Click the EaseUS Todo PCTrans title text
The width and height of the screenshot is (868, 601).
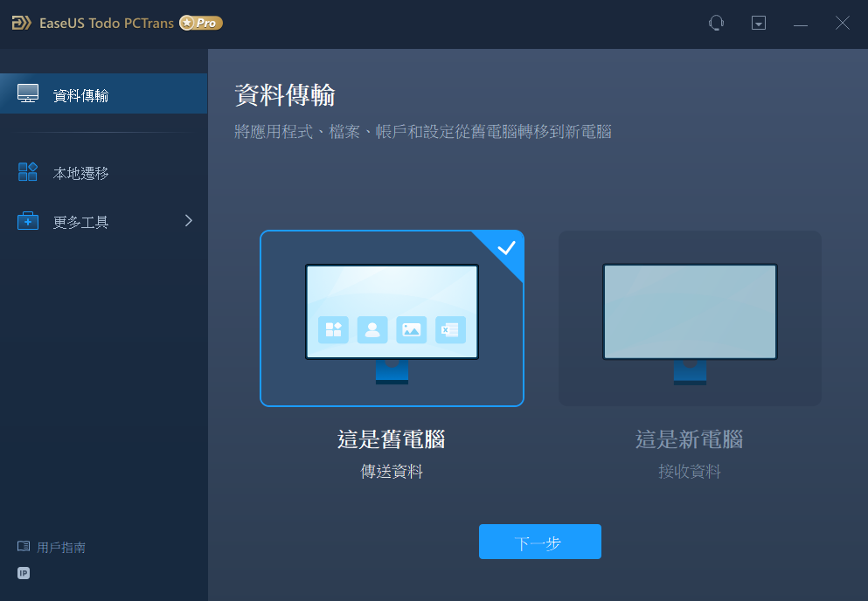click(x=107, y=24)
